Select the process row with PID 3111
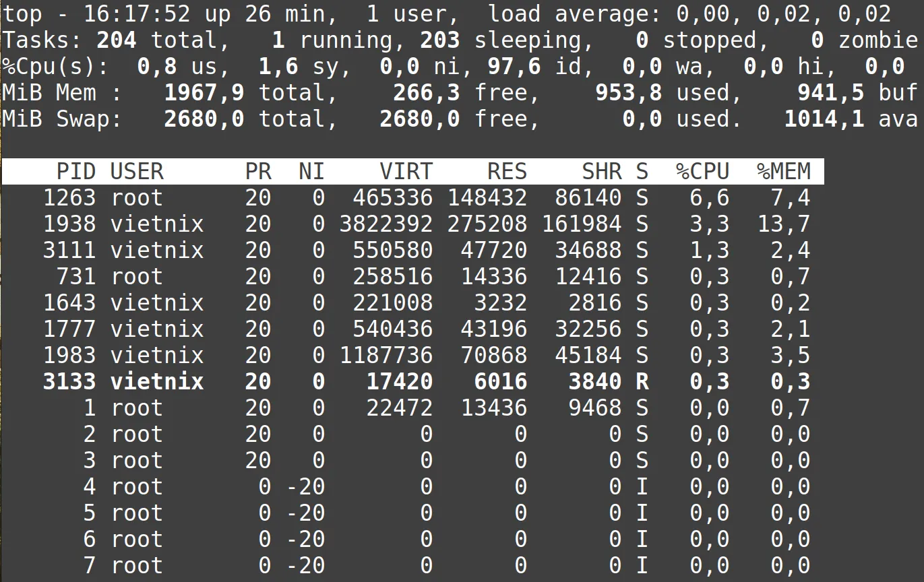The width and height of the screenshot is (924, 582). 69,251
